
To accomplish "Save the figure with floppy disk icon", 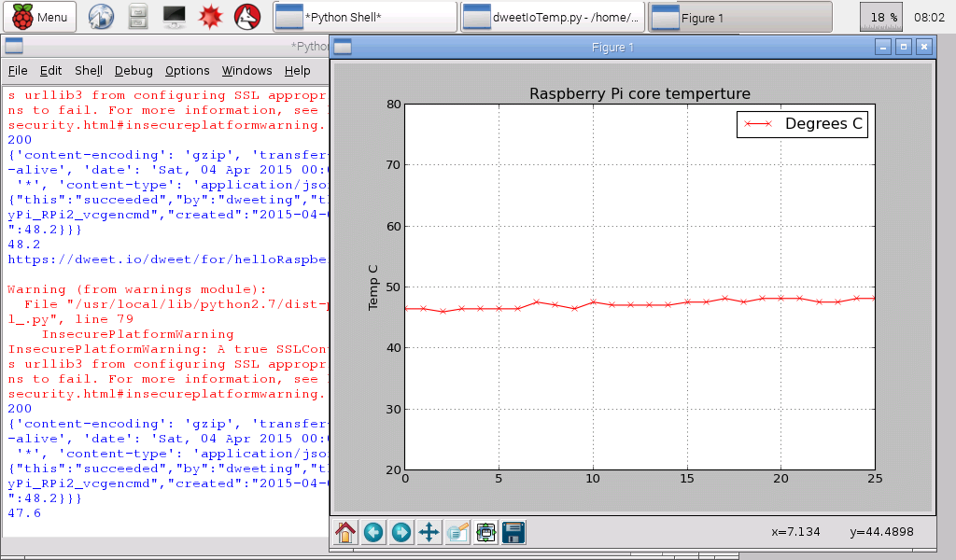I will click(513, 532).
